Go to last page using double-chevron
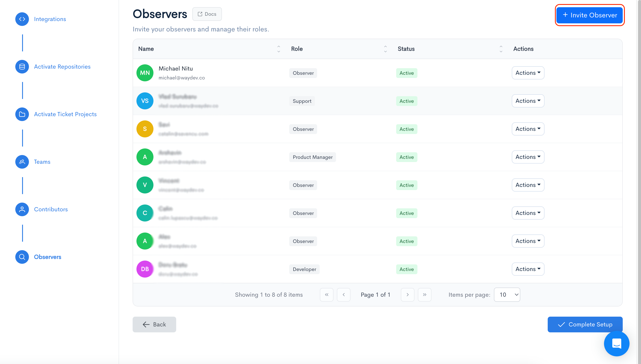 pyautogui.click(x=424, y=295)
